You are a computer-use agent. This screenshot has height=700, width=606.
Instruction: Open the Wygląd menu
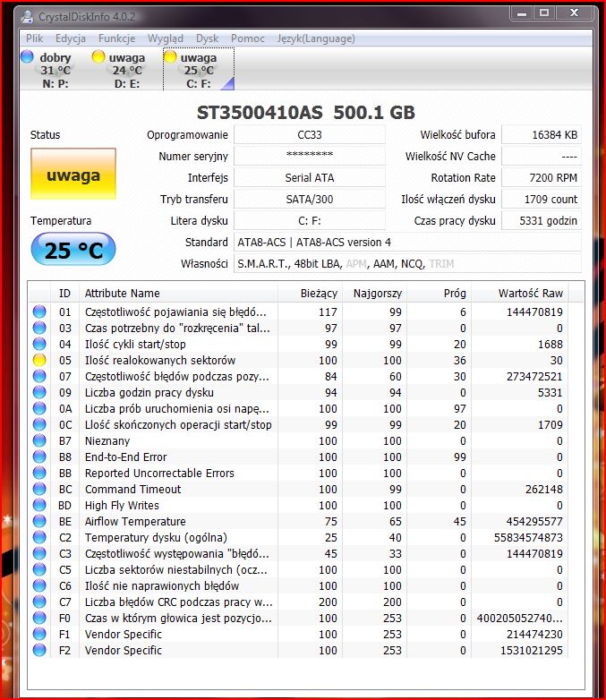pyautogui.click(x=166, y=38)
